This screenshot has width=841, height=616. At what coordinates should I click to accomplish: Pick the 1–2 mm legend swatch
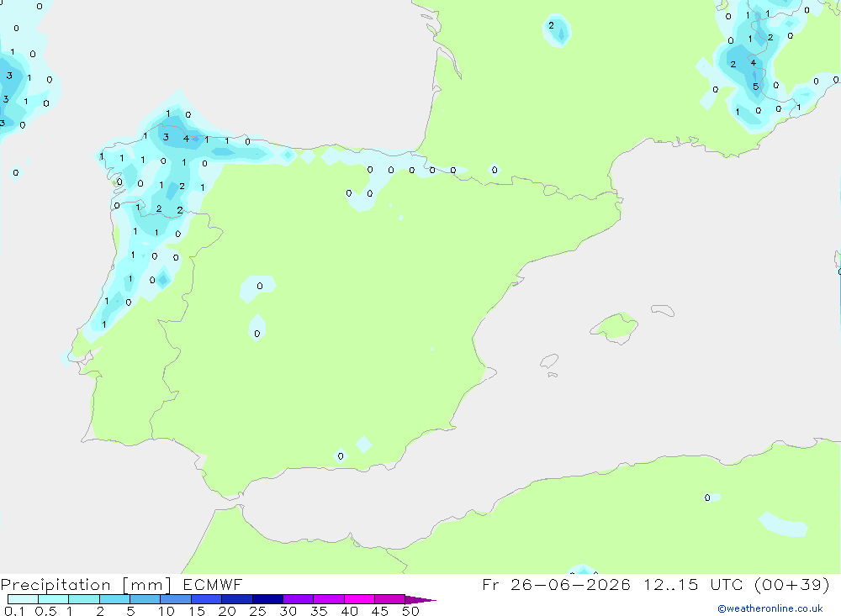coord(84,599)
